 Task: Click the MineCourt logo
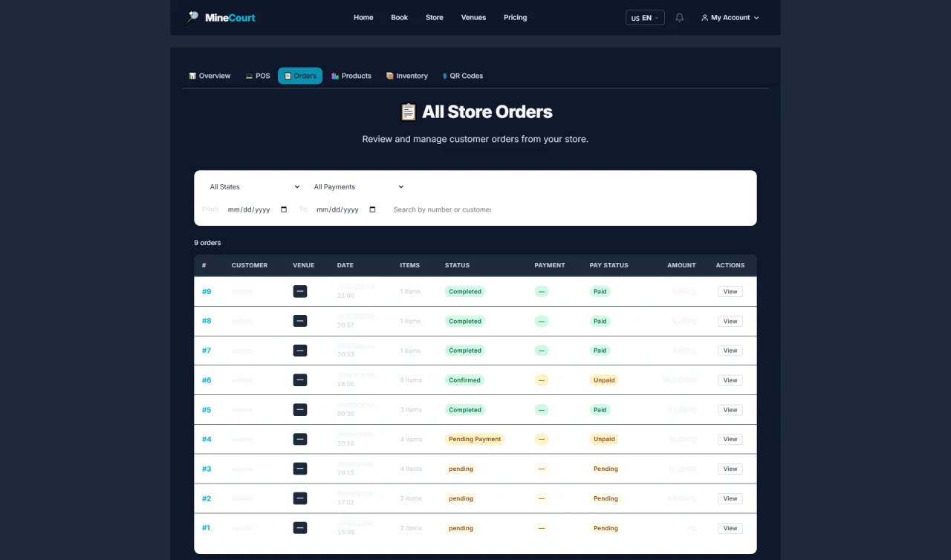tap(220, 17)
